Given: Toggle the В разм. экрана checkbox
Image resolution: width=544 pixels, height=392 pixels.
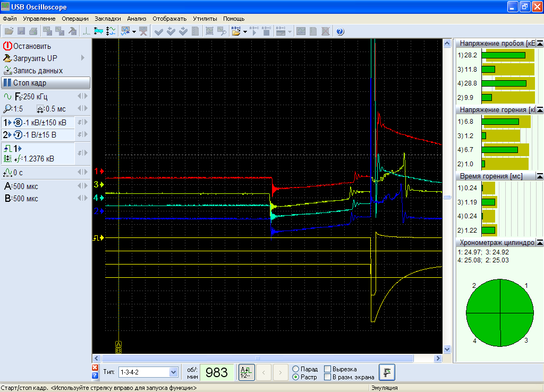Looking at the screenshot, I should 328,377.
